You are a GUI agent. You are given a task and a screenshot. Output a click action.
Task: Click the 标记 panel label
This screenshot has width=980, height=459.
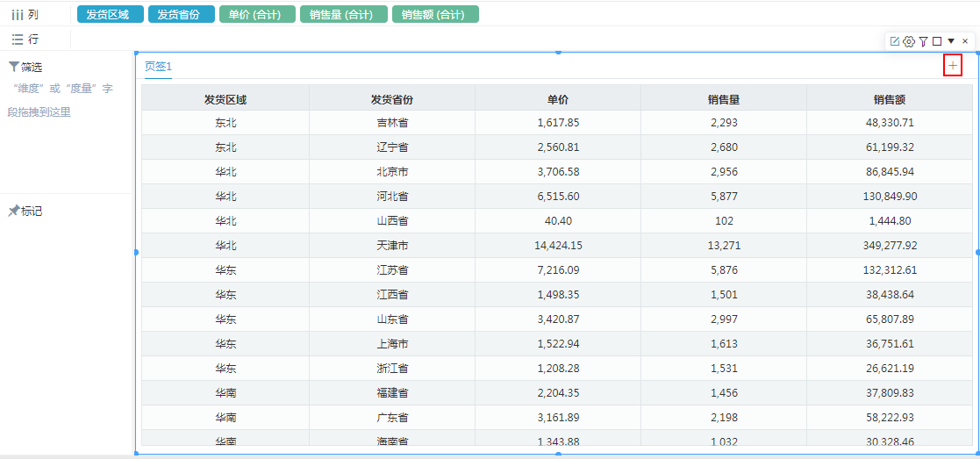[x=32, y=212]
